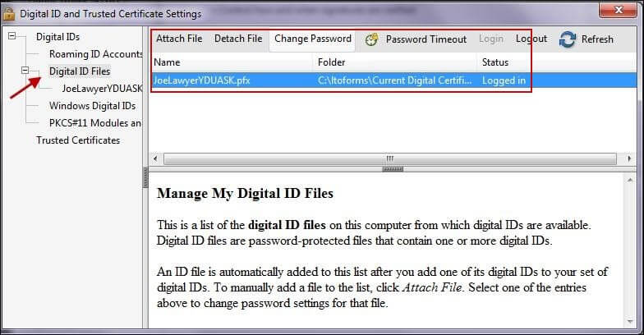The width and height of the screenshot is (644, 335).
Task: Sort the list by Folder column header
Action: (x=394, y=62)
